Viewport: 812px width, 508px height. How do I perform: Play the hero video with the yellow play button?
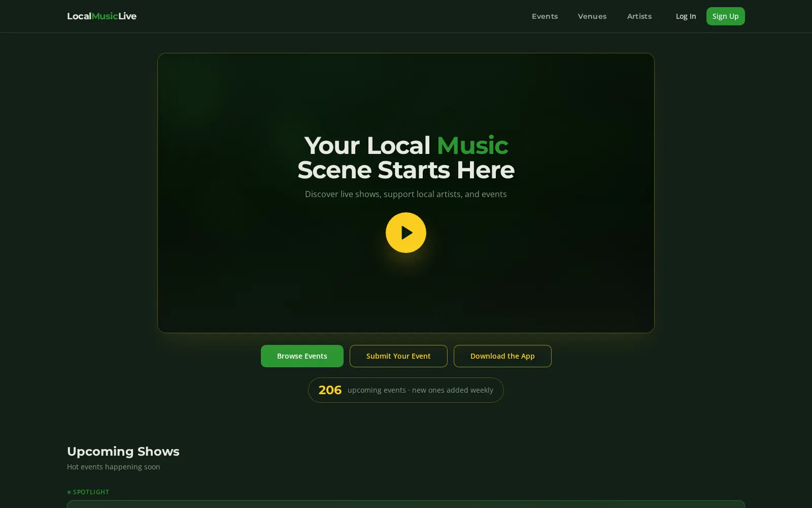pyautogui.click(x=405, y=233)
